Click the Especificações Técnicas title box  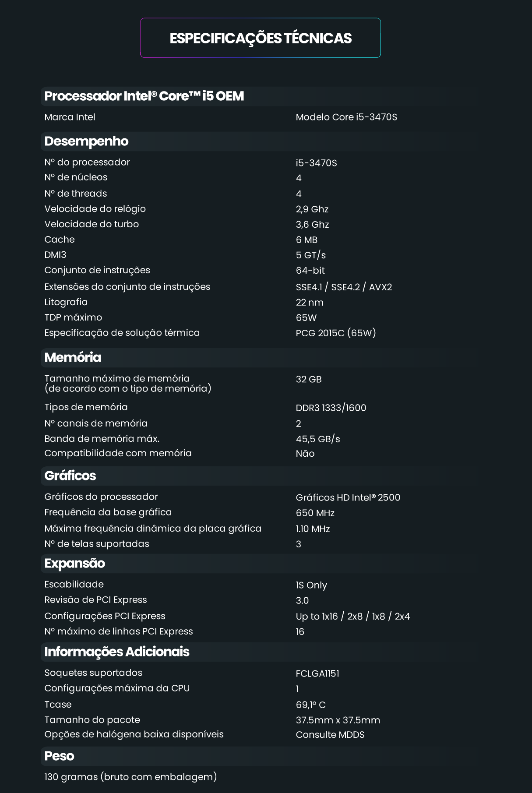[x=261, y=38]
